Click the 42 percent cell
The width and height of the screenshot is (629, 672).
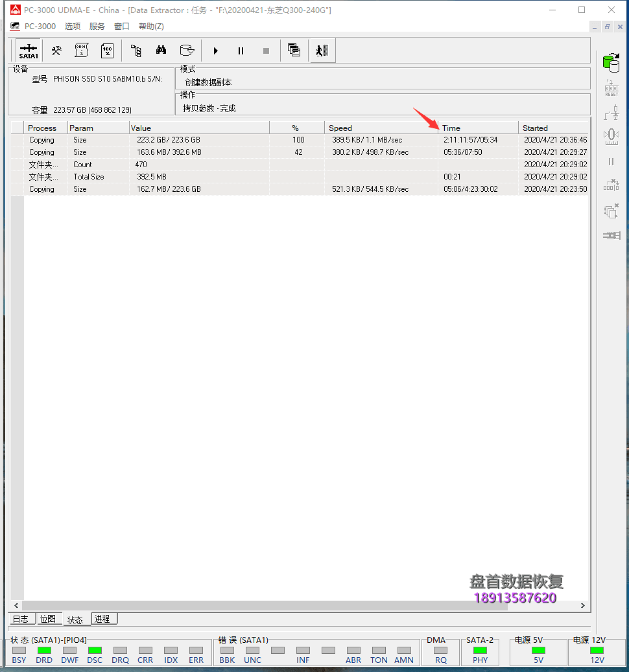298,152
